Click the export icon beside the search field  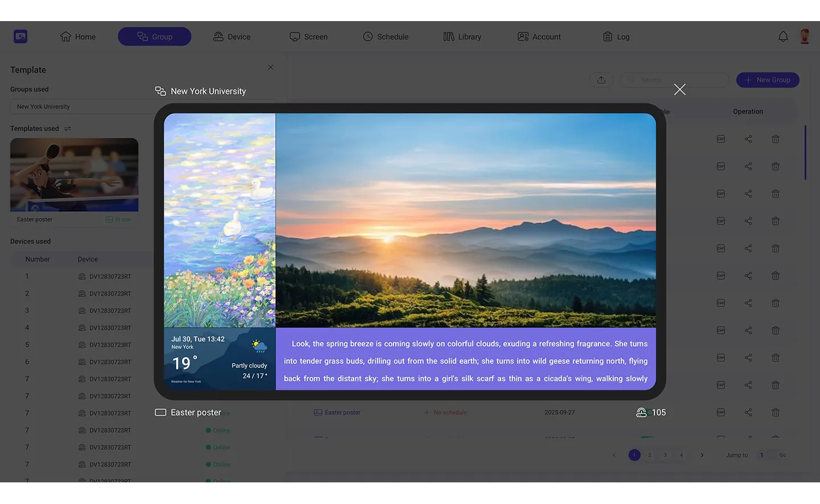click(x=601, y=80)
